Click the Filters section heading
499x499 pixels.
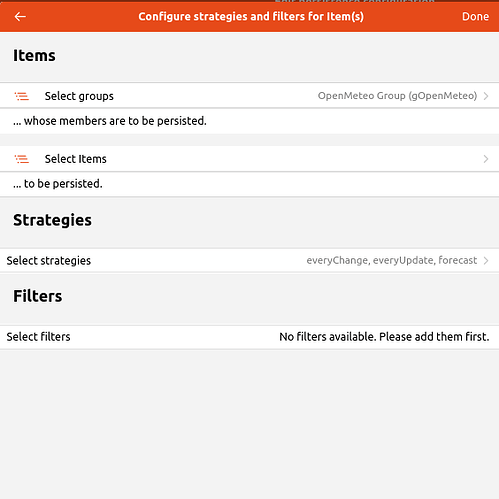38,296
